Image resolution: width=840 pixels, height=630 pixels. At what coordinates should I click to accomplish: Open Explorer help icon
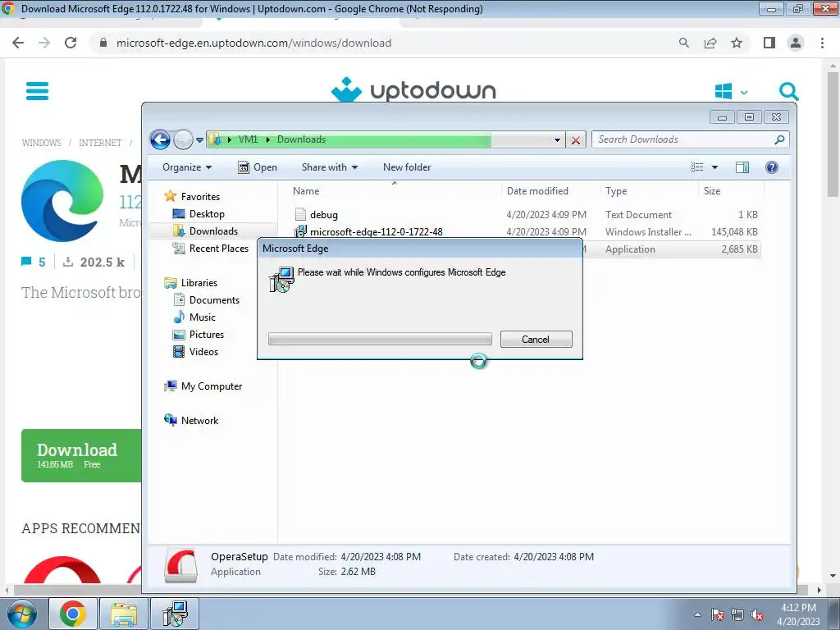pyautogui.click(x=771, y=167)
